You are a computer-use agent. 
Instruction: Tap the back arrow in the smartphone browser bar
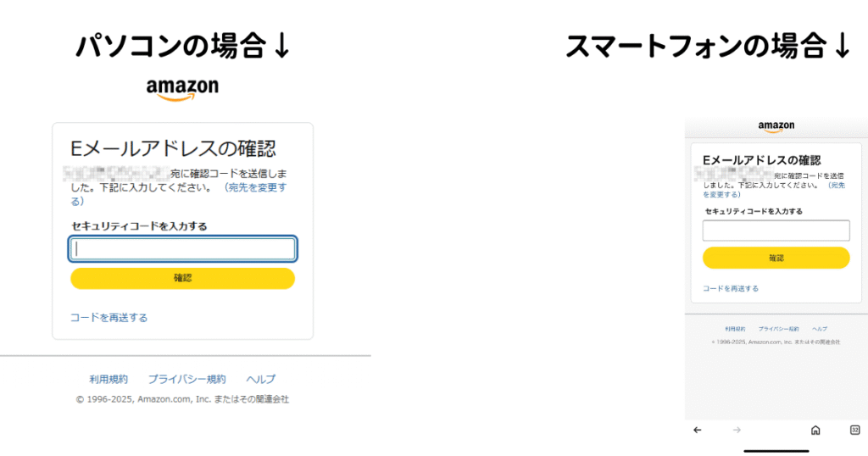[x=698, y=430]
